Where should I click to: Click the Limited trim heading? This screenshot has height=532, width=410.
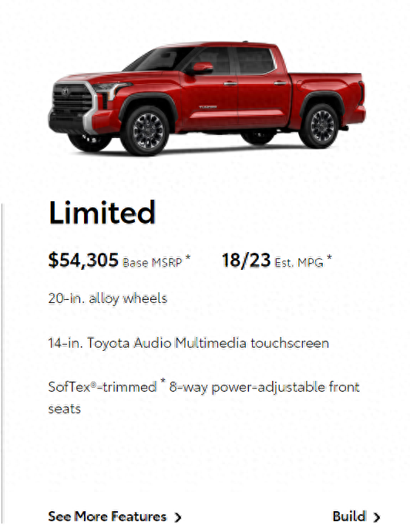pyautogui.click(x=102, y=213)
